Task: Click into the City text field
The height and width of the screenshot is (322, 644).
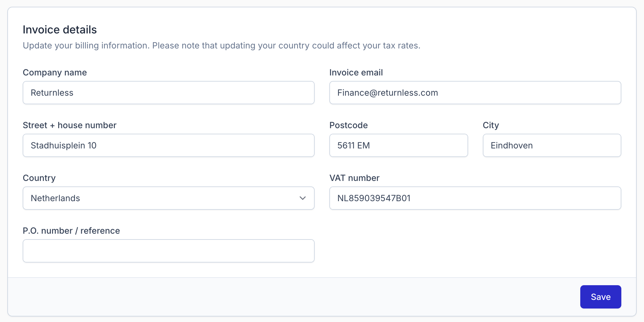Action: 552,145
